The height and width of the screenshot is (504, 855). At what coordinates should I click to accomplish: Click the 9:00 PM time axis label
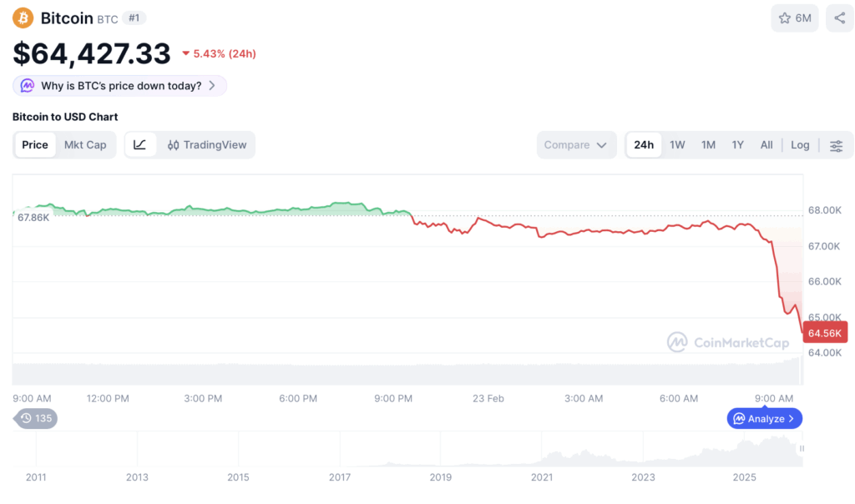(393, 398)
